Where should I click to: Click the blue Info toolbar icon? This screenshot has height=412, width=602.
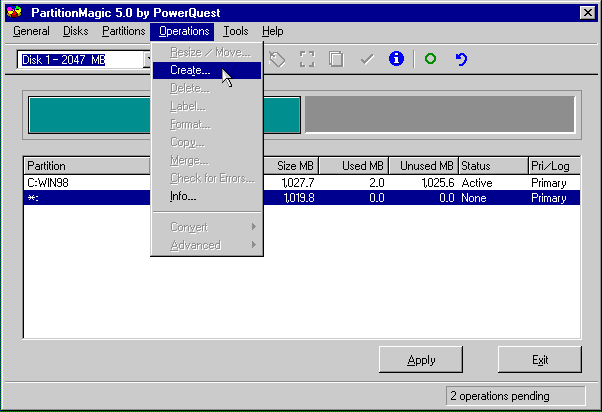[x=396, y=60]
